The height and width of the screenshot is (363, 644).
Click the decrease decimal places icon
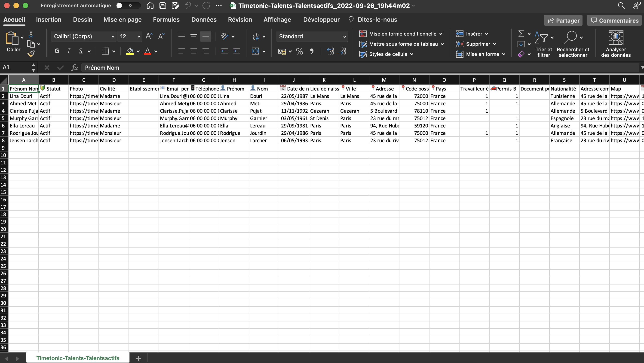(343, 51)
